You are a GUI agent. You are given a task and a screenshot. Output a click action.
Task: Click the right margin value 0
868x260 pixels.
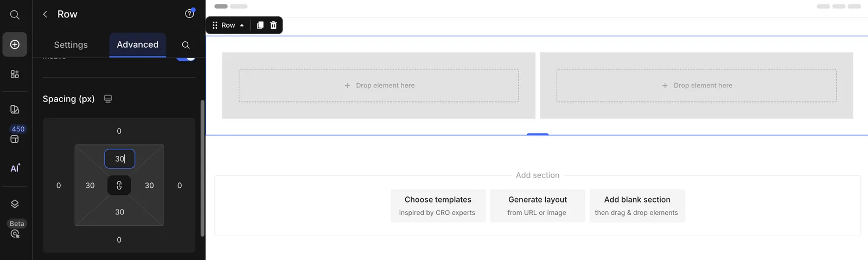tap(180, 185)
